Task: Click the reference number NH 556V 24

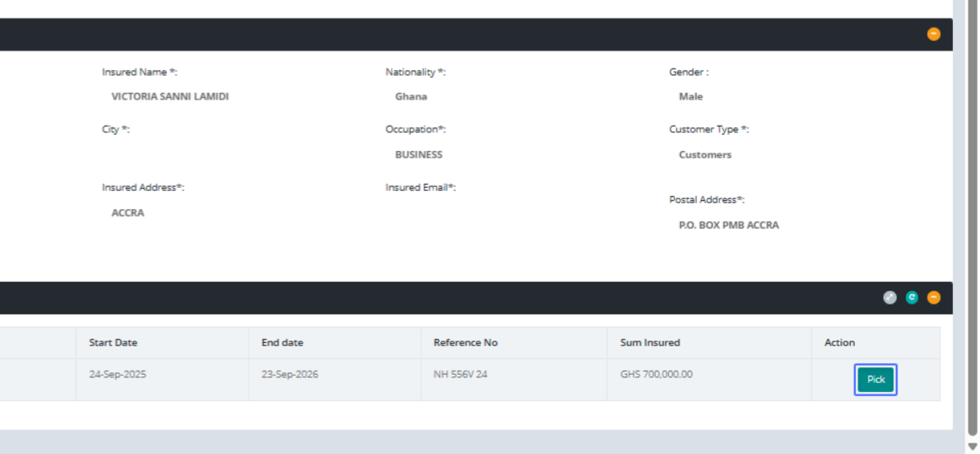Action: (x=461, y=375)
